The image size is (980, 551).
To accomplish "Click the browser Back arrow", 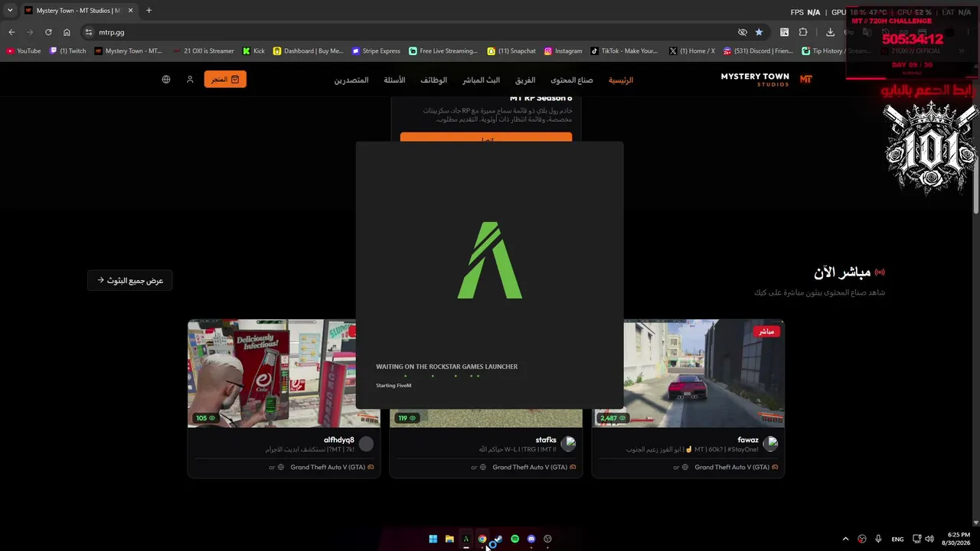I will [11, 32].
